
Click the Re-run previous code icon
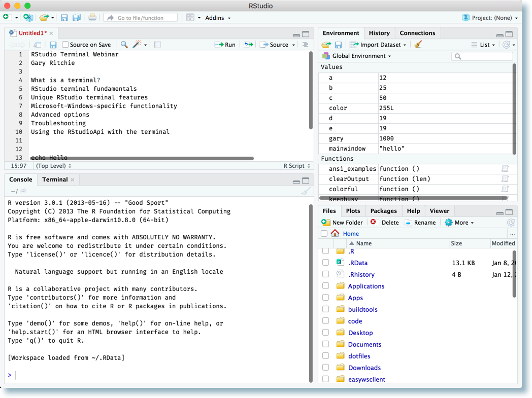pyautogui.click(x=249, y=45)
